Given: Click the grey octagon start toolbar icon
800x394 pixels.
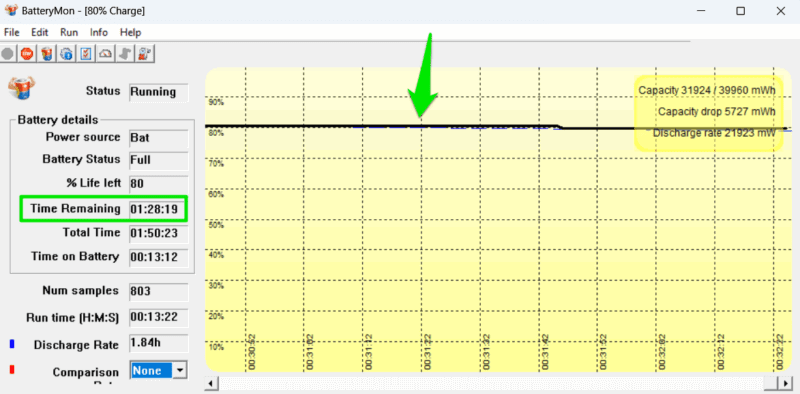Looking at the screenshot, I should click(x=8, y=54).
